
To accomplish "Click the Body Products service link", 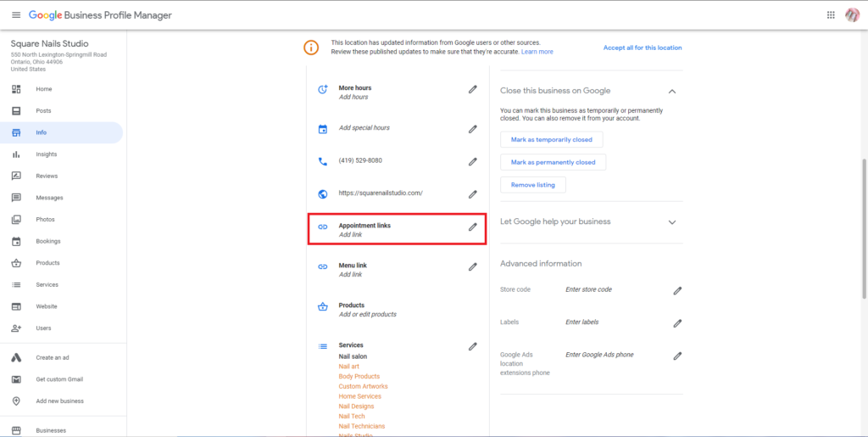I will [359, 377].
